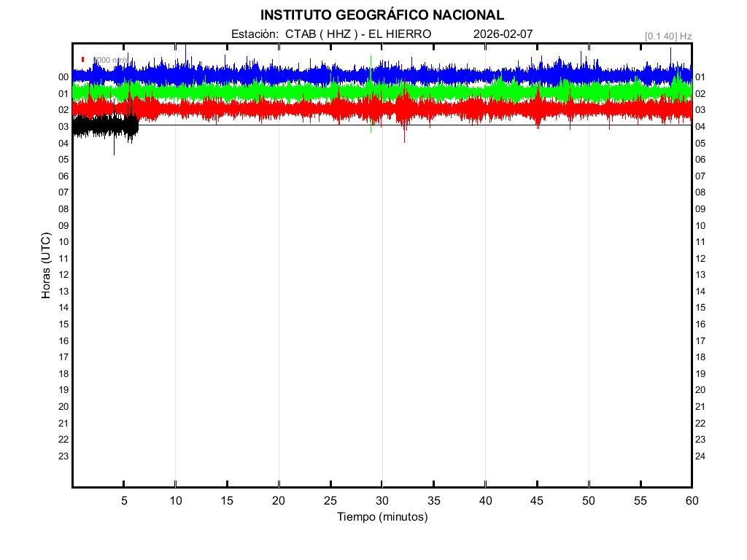Select the green 01-hour seismic trace

(292, 92)
